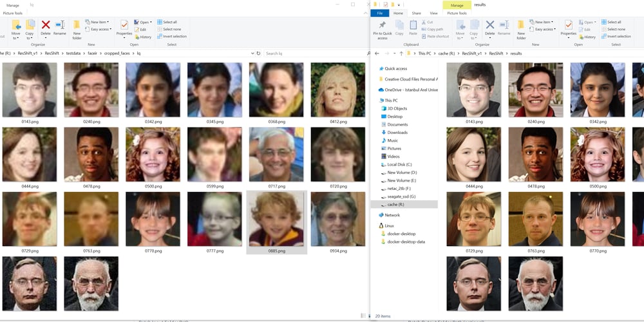Click the properties icon in results title bar
Viewport: 644px width, 322px height.
[386, 5]
